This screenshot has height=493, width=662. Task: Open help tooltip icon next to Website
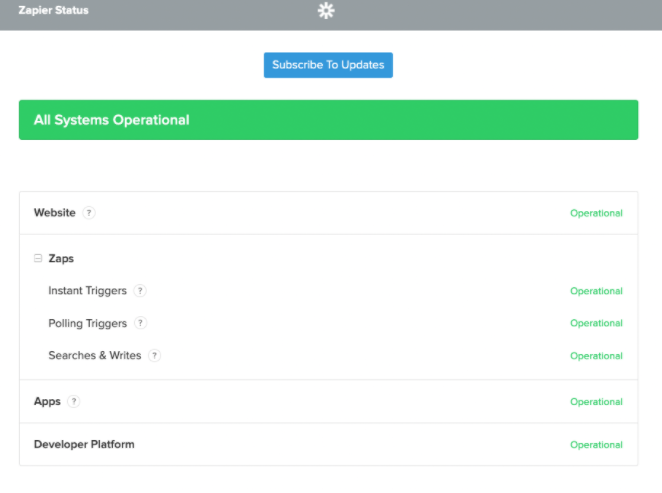(x=89, y=213)
